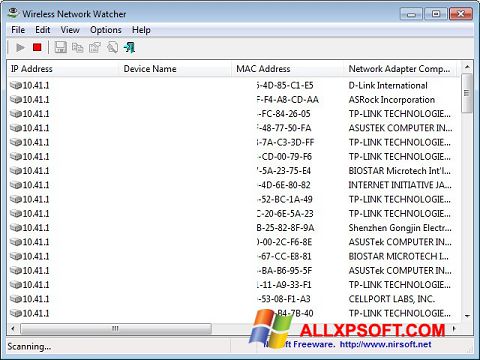Select the device icon in the BIOSTAR MICROTECH I... row
This screenshot has width=480, height=360.
[16, 256]
